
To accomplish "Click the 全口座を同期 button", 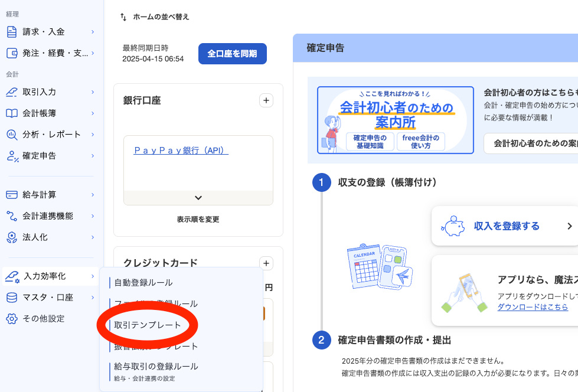I will click(232, 53).
